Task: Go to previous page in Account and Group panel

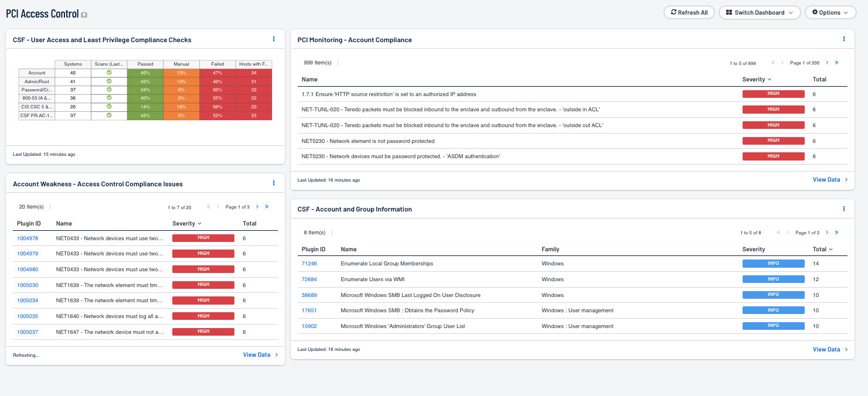Action: coord(788,233)
